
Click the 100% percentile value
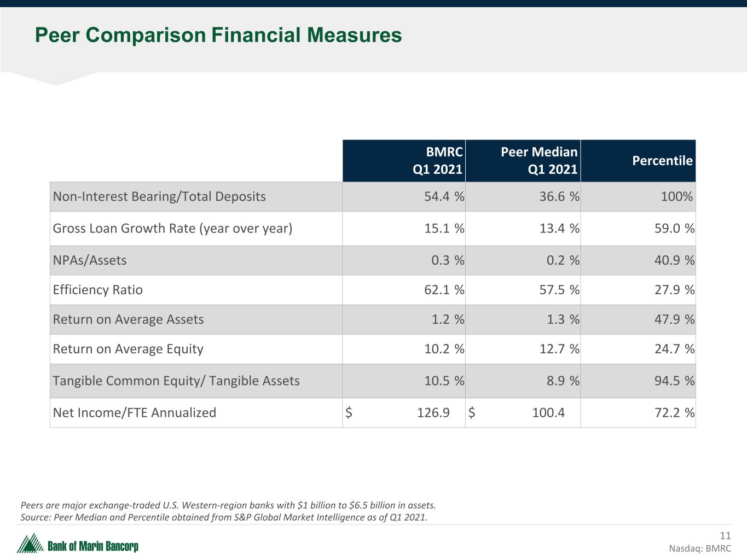point(676,196)
